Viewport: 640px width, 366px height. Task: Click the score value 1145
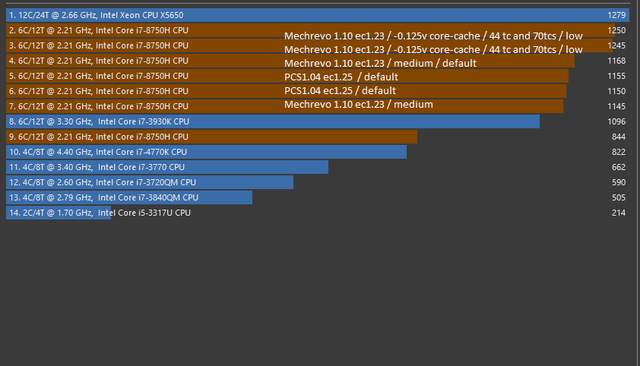pos(616,106)
